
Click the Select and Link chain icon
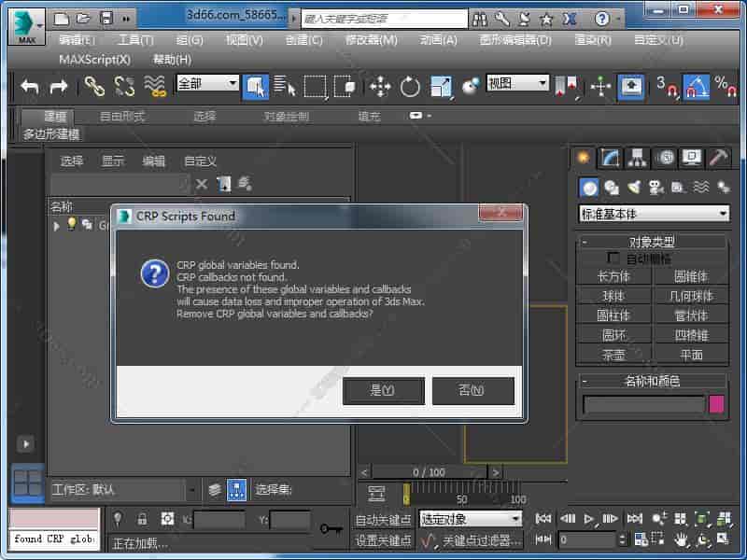coord(95,86)
